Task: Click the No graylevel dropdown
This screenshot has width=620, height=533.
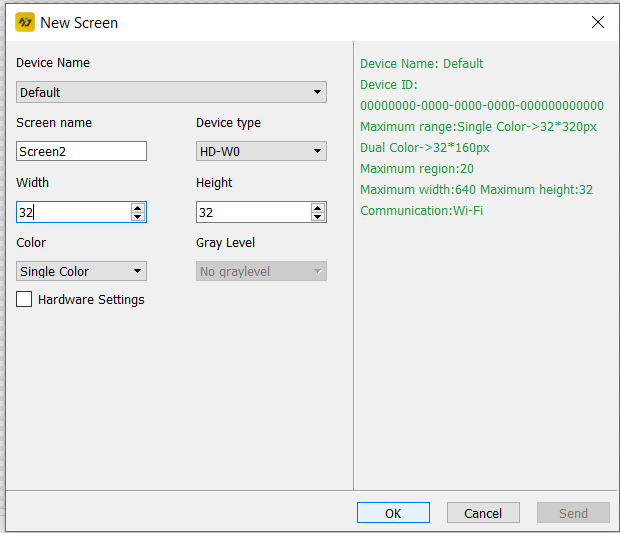Action: point(261,271)
